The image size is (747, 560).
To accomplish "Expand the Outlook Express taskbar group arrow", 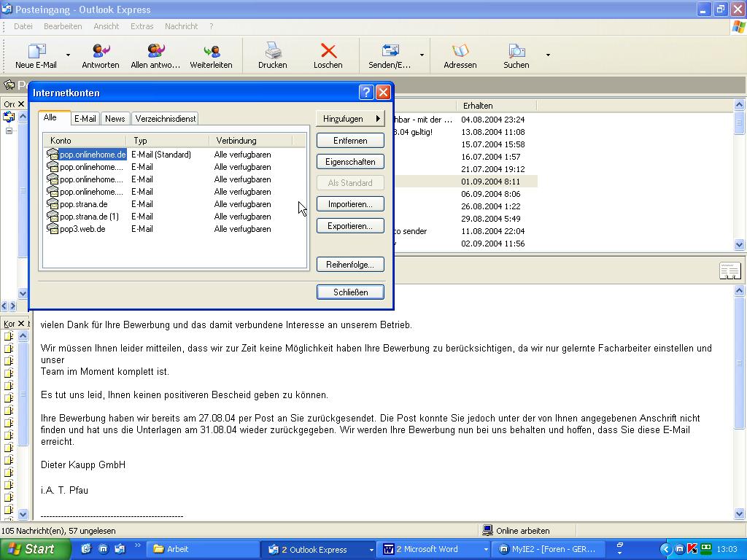I will coord(371,550).
